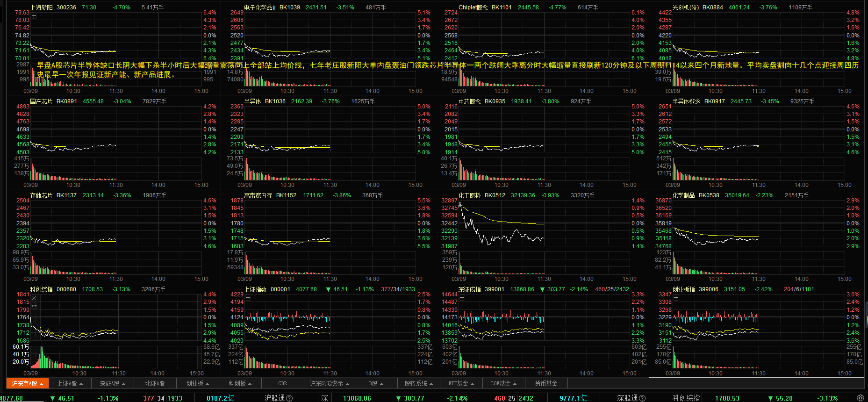The height and width of the screenshot is (402, 868).
Task: Click 8107.2亿 turnover value in status bar
Action: tap(221, 398)
